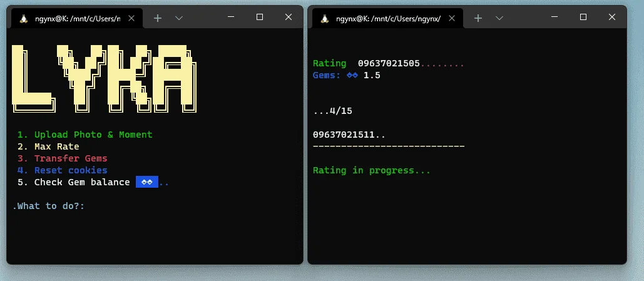This screenshot has height=281, width=644.
Task: Click the 'Reset cookies' menu line
Action: pyautogui.click(x=62, y=170)
